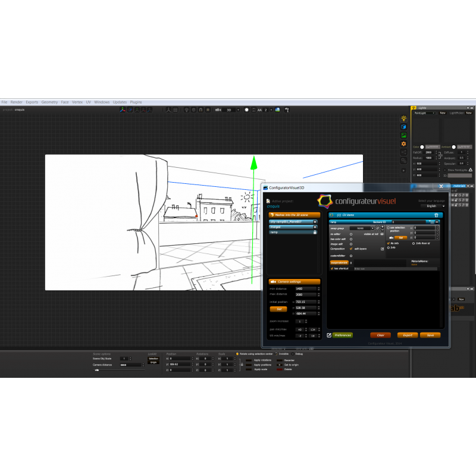The width and height of the screenshot is (476, 476).
Task: Toggle 'Rotate using selection center' option
Action: click(x=237, y=354)
